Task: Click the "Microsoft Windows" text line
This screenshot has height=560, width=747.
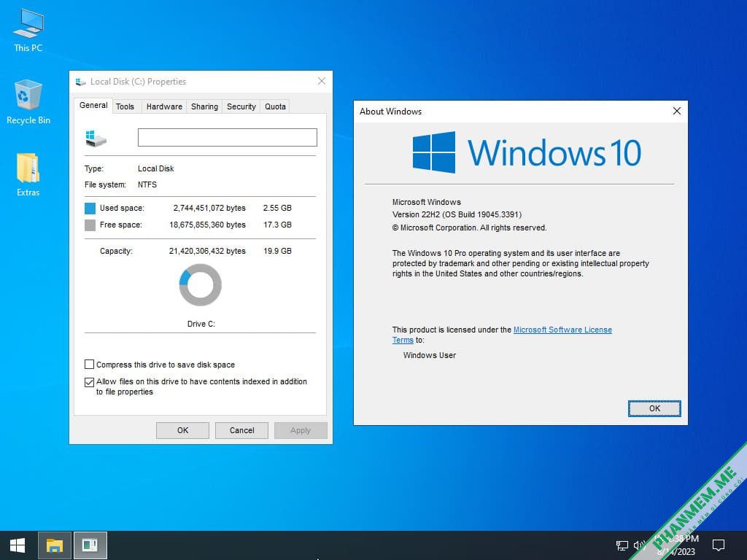Action: (426, 203)
